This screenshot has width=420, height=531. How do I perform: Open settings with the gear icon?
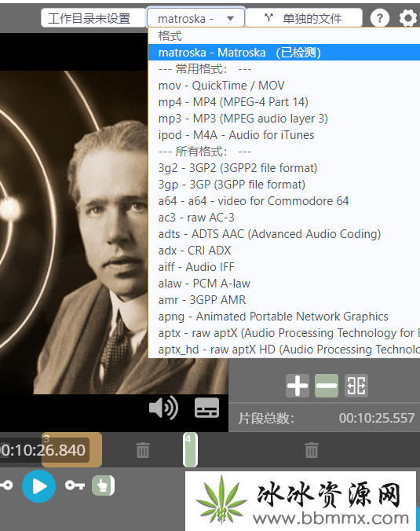click(x=407, y=17)
